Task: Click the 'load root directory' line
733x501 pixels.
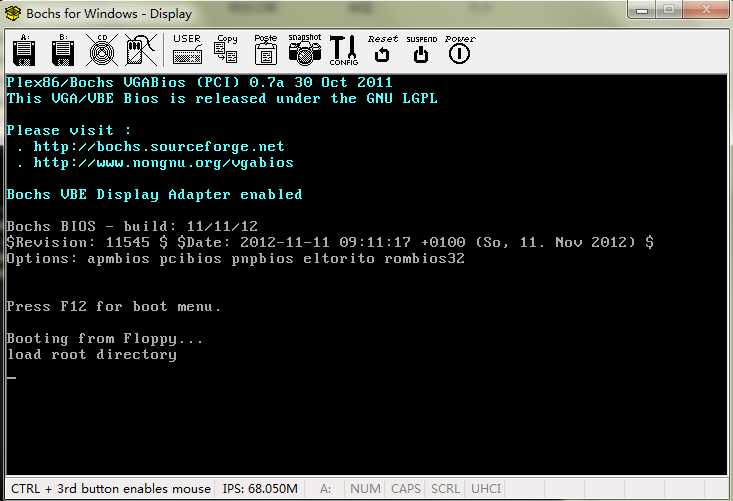Action: pos(92,354)
